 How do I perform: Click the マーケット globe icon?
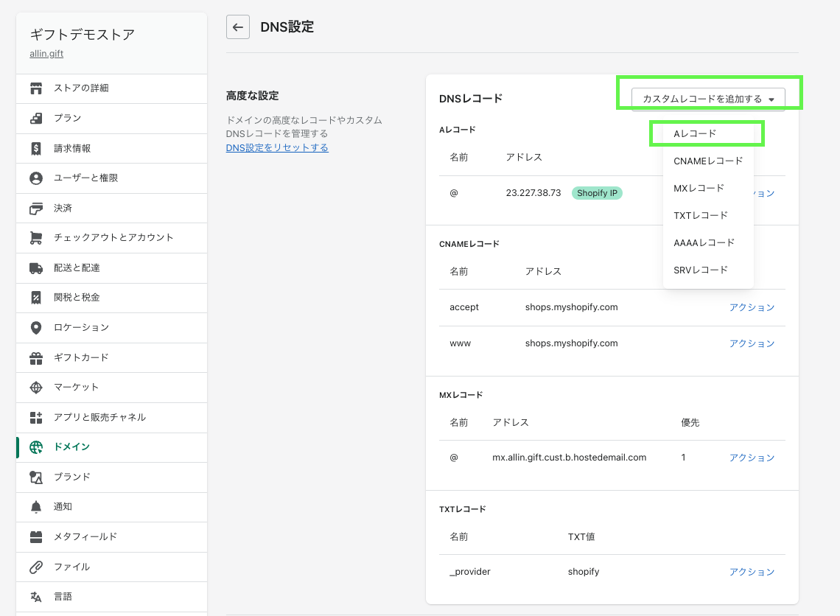[36, 388]
